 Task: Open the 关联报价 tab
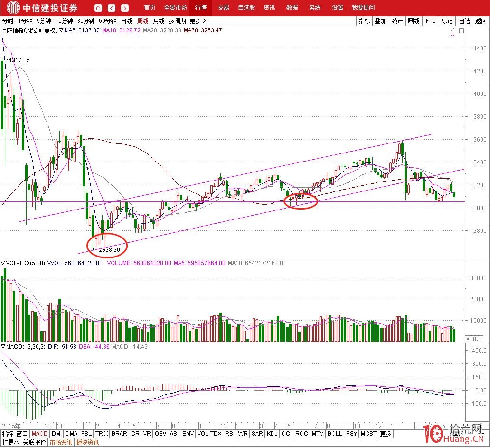click(34, 442)
